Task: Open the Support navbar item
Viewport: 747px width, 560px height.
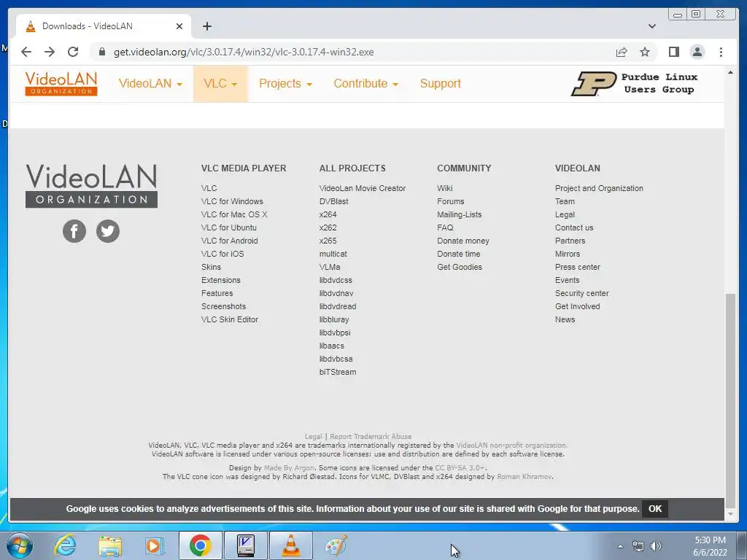Action: pos(440,83)
